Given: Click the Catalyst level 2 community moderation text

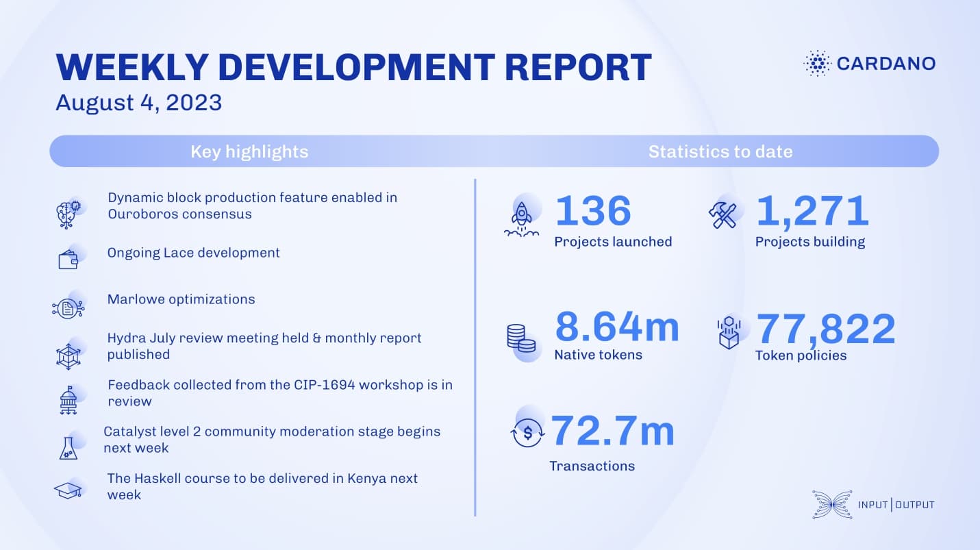Looking at the screenshot, I should point(272,440).
